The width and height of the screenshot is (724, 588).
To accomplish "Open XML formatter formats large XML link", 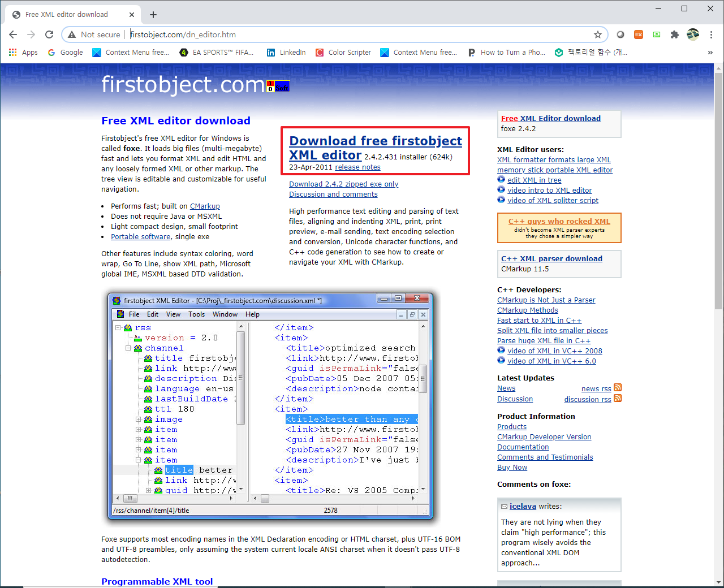I will (x=554, y=160).
